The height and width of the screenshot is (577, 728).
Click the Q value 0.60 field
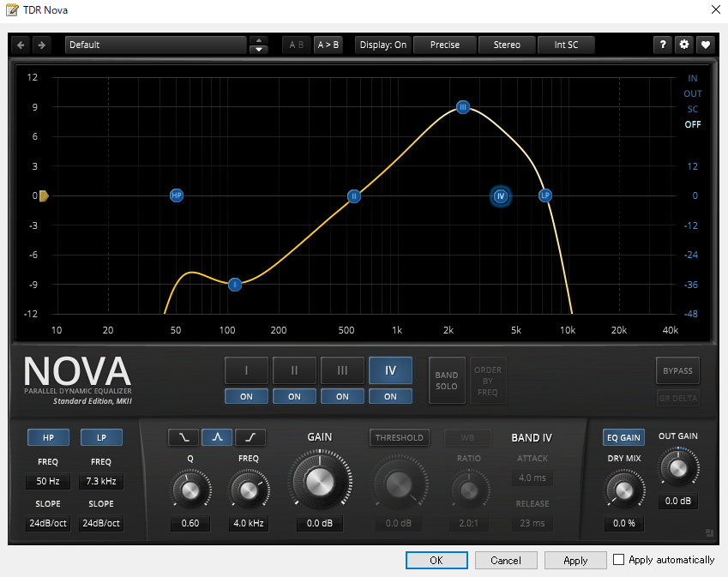(x=190, y=523)
